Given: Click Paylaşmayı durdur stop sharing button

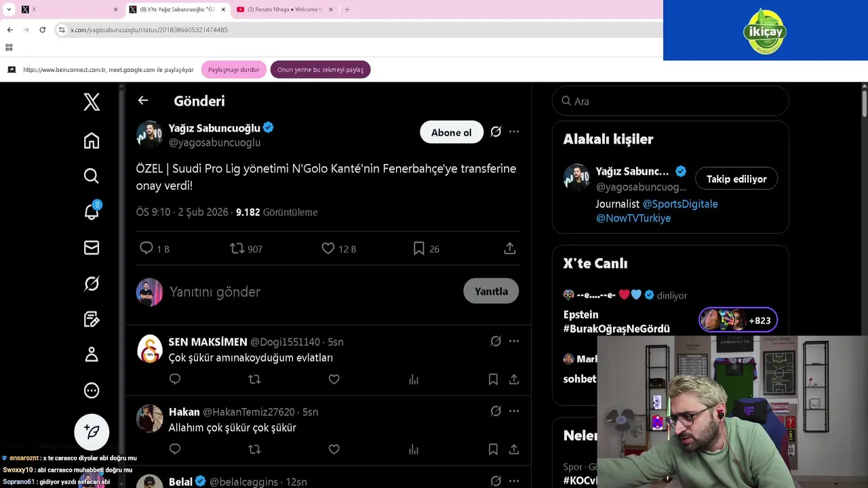Looking at the screenshot, I should click(233, 70).
